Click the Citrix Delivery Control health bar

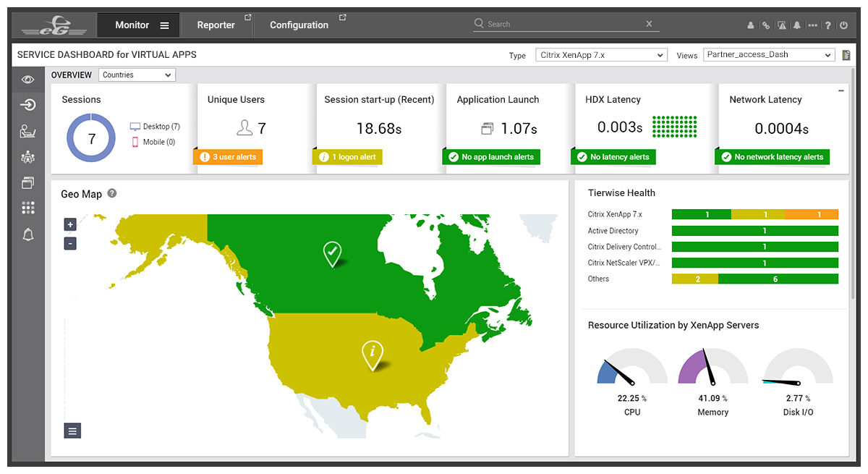pos(755,247)
